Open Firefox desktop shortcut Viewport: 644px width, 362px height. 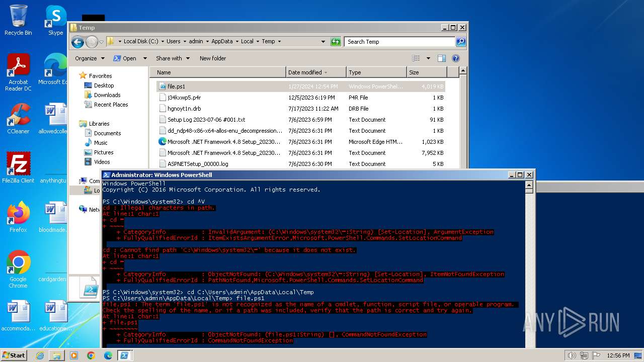18,217
